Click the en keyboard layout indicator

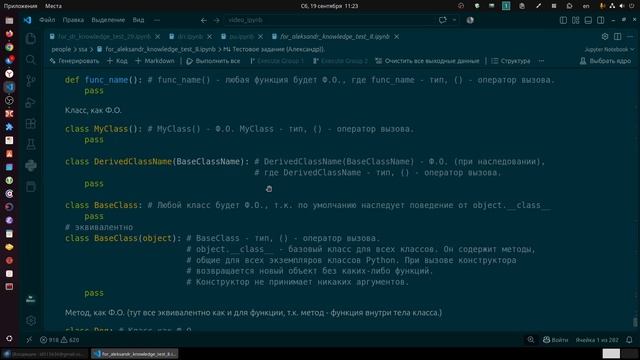point(586,6)
